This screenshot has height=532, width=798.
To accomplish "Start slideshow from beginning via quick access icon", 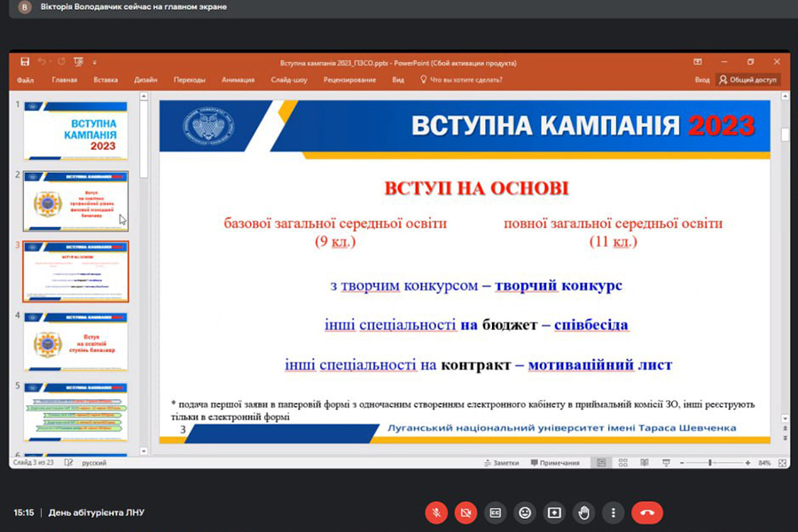I will coord(79,62).
